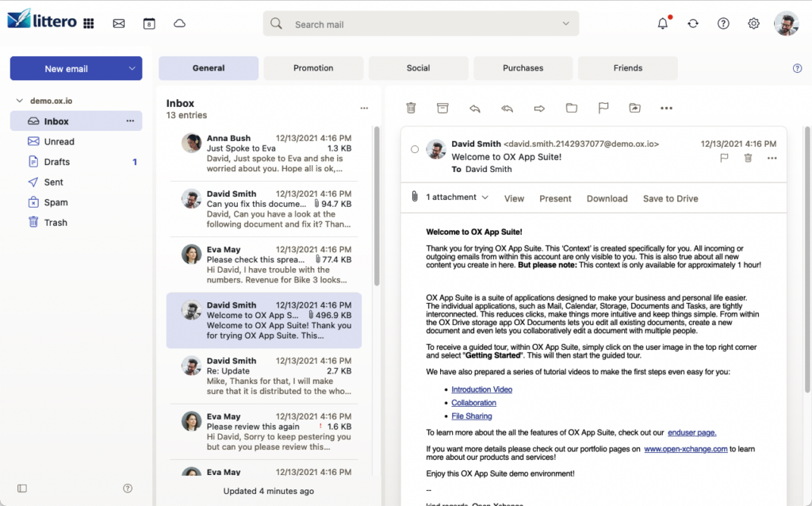This screenshot has height=506, width=812.
Task: Expand the New email dropdown arrow
Action: (x=132, y=69)
